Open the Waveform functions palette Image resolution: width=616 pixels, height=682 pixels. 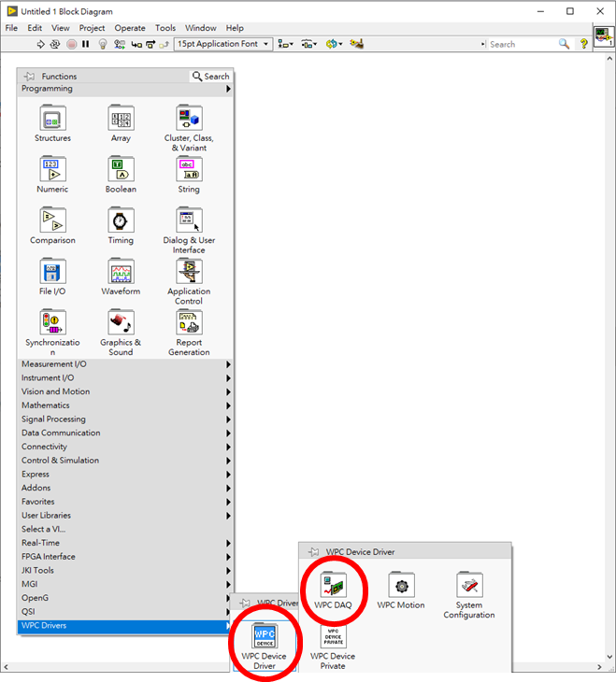tap(121, 273)
